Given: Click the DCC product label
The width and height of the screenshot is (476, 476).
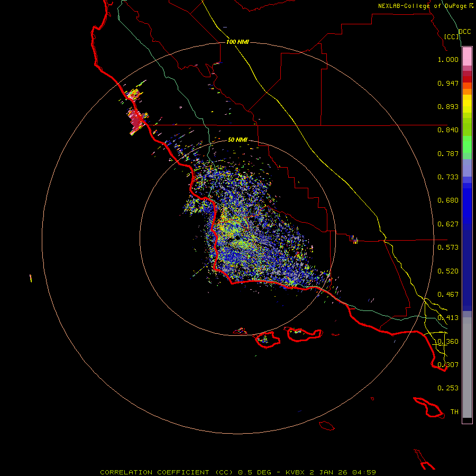Looking at the screenshot, I should pyautogui.click(x=464, y=32).
